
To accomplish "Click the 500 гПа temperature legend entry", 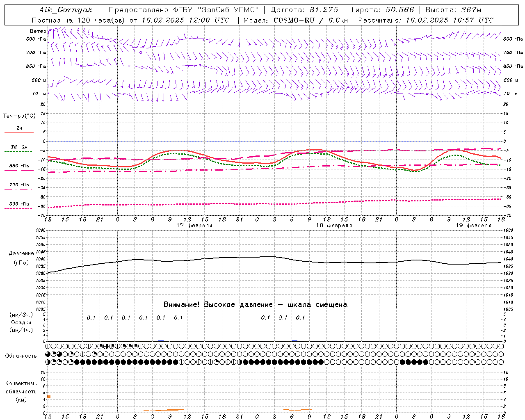I will click(x=19, y=204).
